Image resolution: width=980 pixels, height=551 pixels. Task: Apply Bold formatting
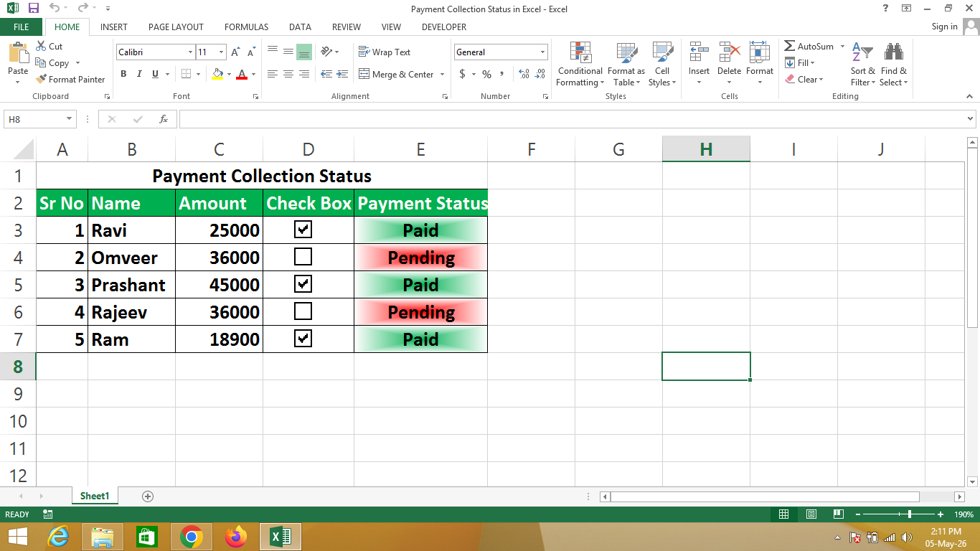click(123, 74)
